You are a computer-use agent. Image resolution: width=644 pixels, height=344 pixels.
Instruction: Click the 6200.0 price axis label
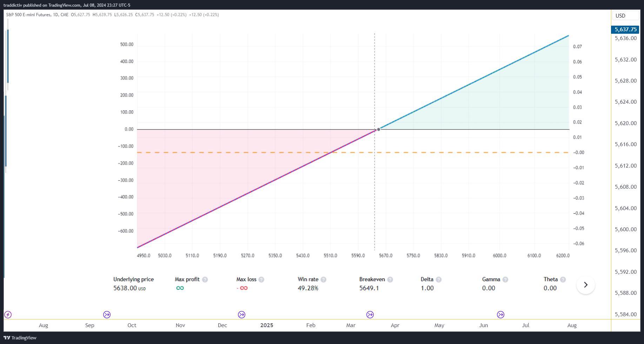point(563,255)
